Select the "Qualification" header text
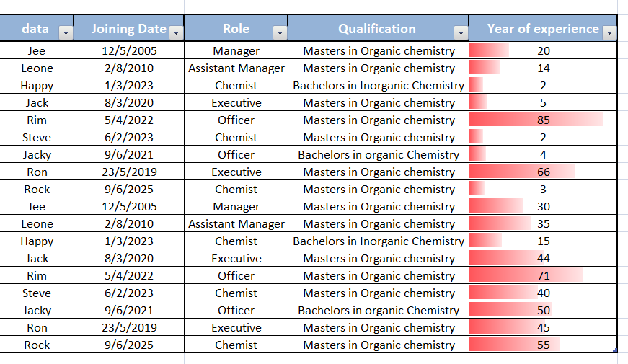 click(x=377, y=30)
